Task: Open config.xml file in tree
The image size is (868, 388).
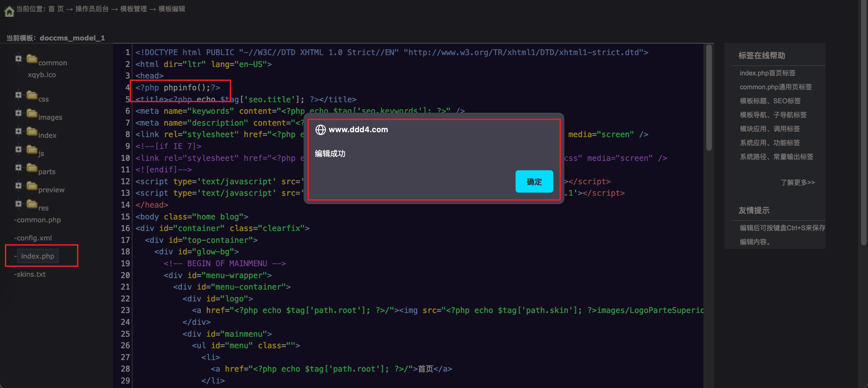Action: pos(34,238)
